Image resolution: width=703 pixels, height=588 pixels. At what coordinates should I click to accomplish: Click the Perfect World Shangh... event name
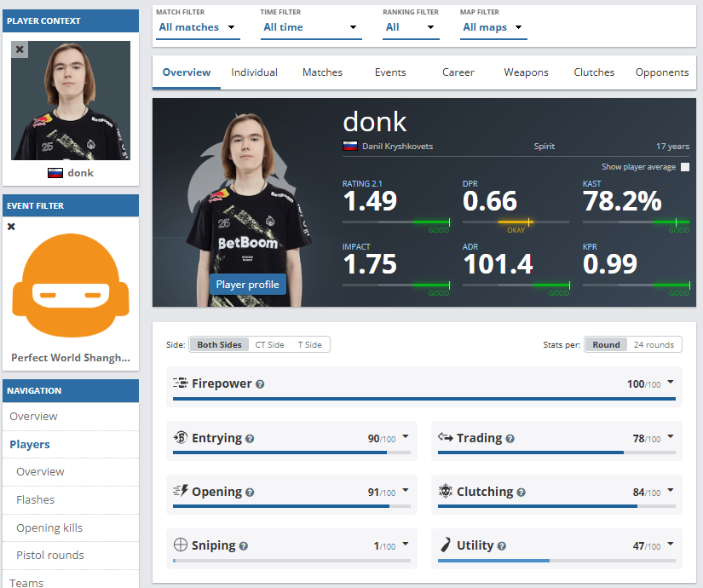[71, 357]
